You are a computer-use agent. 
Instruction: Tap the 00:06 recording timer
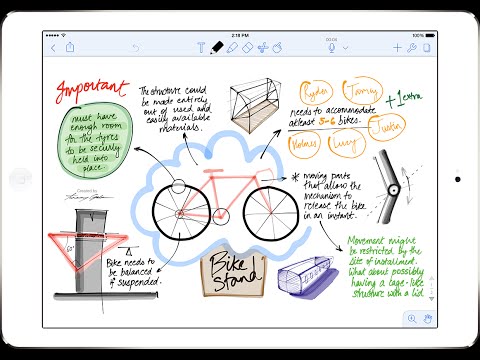click(331, 40)
